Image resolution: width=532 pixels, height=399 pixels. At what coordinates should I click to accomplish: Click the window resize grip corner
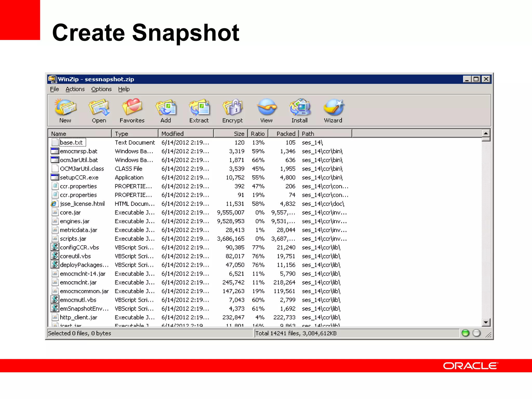488,335
